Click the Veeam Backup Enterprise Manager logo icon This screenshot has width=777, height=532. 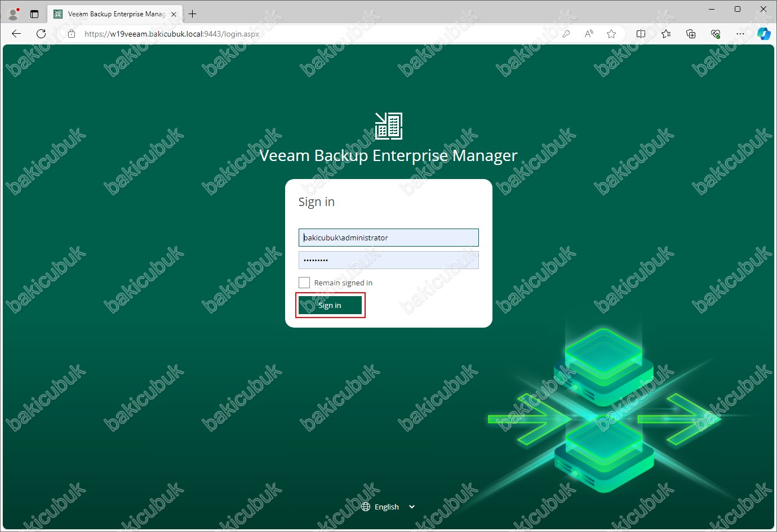(x=389, y=126)
